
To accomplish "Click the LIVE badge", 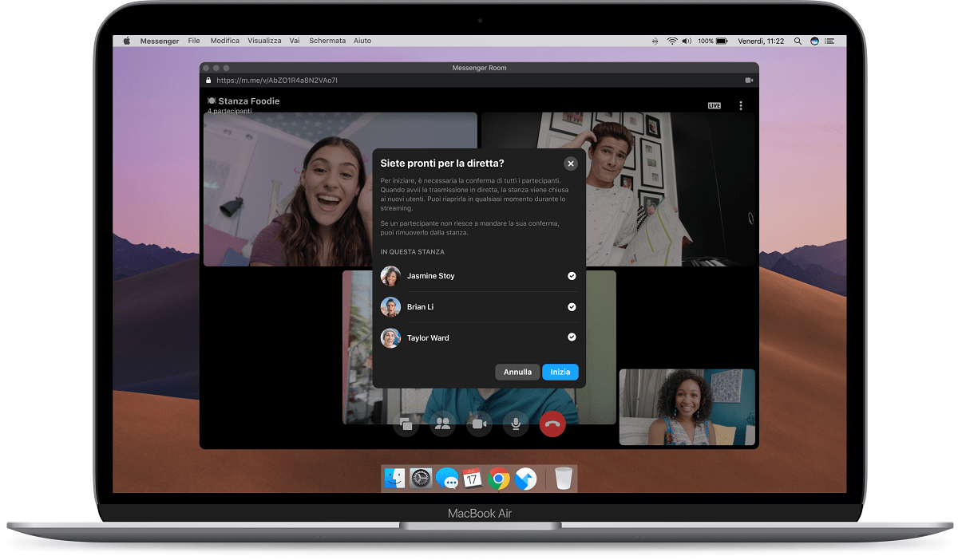I will (x=715, y=105).
